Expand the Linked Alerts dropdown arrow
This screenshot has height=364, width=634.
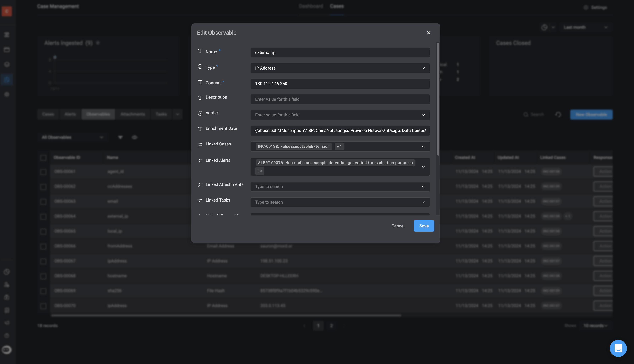click(x=423, y=167)
